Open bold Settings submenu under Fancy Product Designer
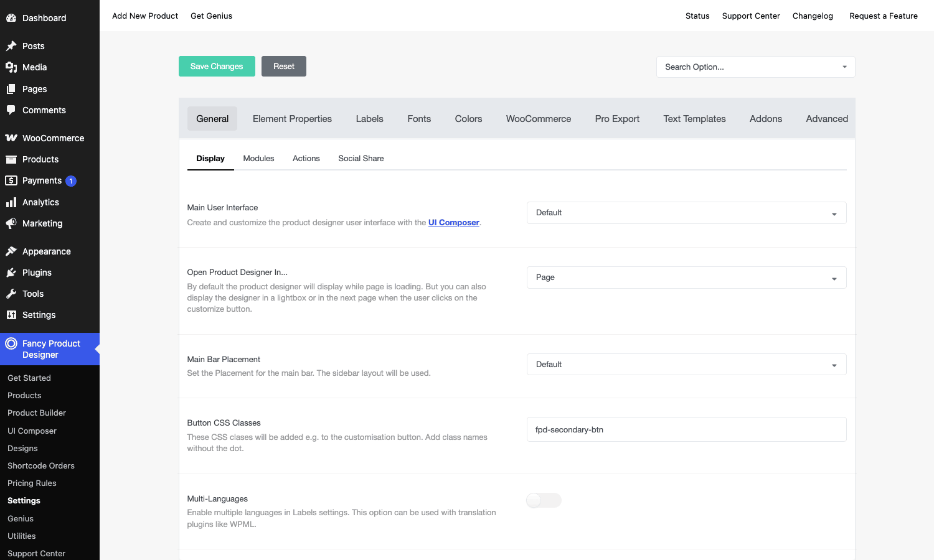The height and width of the screenshot is (560, 934). click(24, 501)
